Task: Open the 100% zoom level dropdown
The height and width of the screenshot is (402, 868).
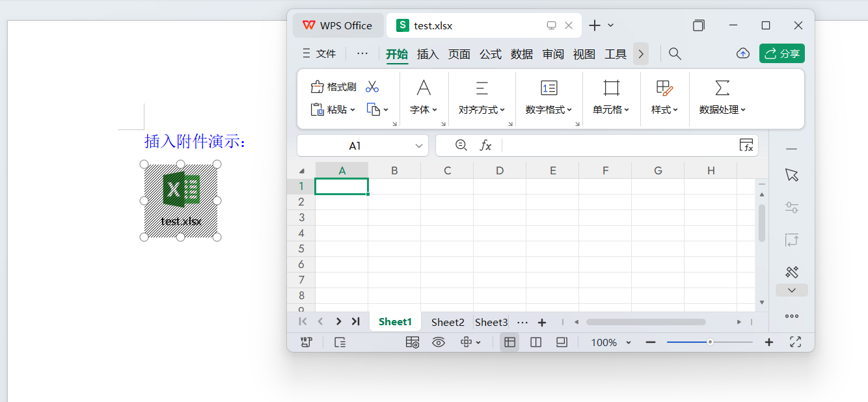Action: point(629,343)
